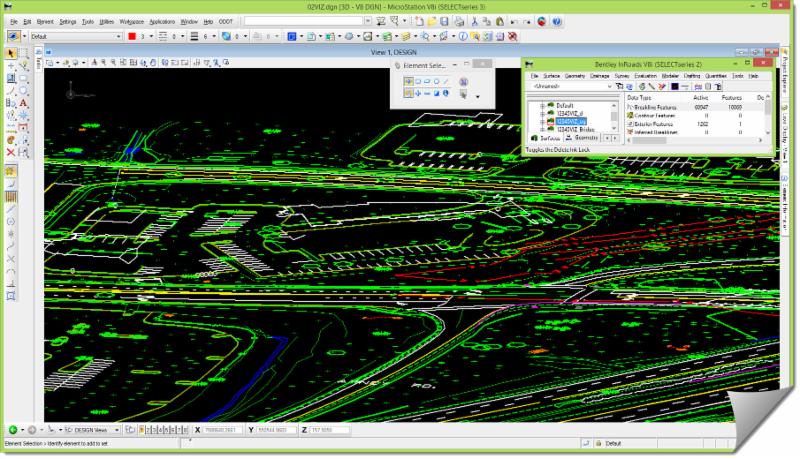Click the green back arrow in the bottom bar
Viewport: 800px width, 459px height.
(13, 430)
